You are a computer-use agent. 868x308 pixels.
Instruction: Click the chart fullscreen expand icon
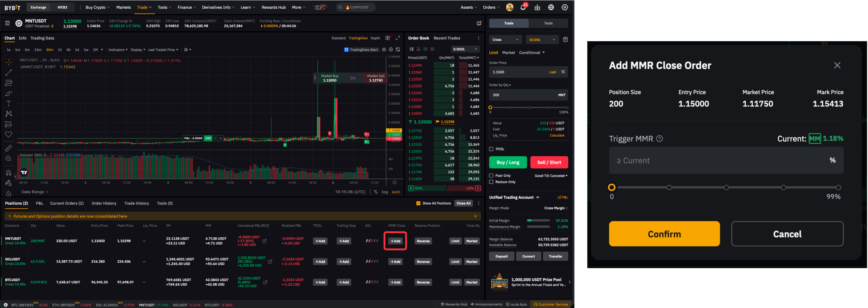398,38
